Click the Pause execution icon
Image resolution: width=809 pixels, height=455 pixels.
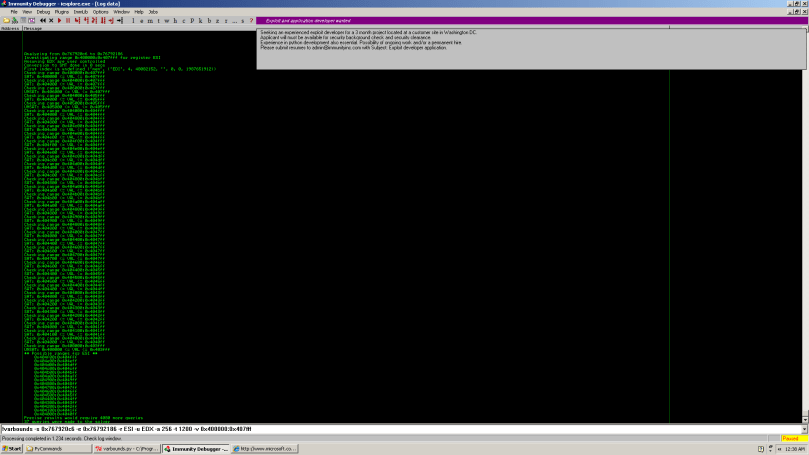coord(67,20)
